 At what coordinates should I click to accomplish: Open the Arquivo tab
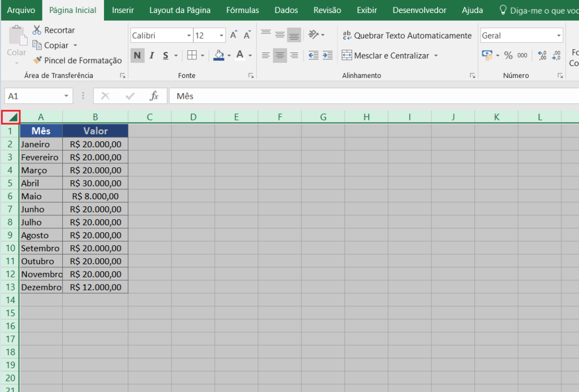(x=21, y=10)
